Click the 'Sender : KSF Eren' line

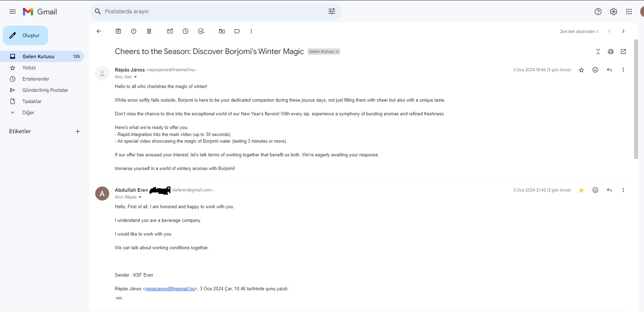click(134, 275)
